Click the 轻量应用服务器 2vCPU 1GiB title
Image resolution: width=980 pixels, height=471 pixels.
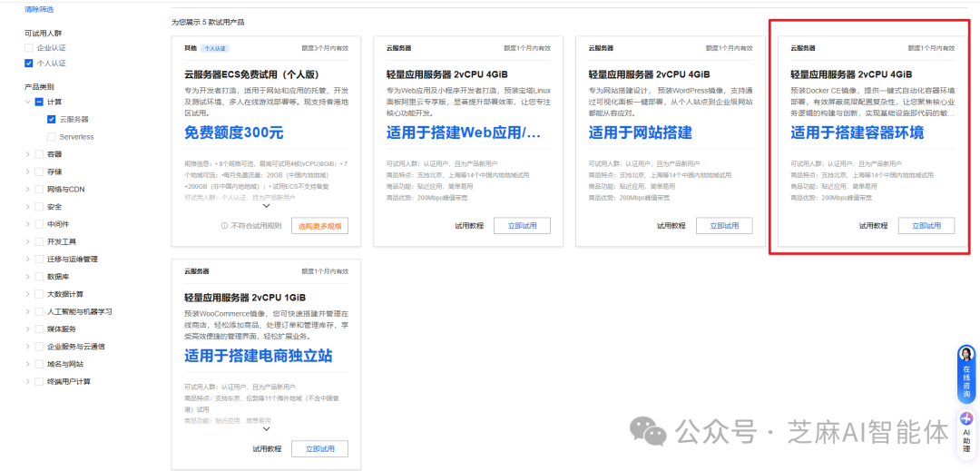coord(245,298)
